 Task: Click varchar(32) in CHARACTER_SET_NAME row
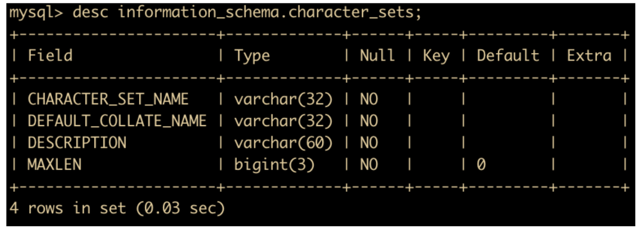[283, 99]
